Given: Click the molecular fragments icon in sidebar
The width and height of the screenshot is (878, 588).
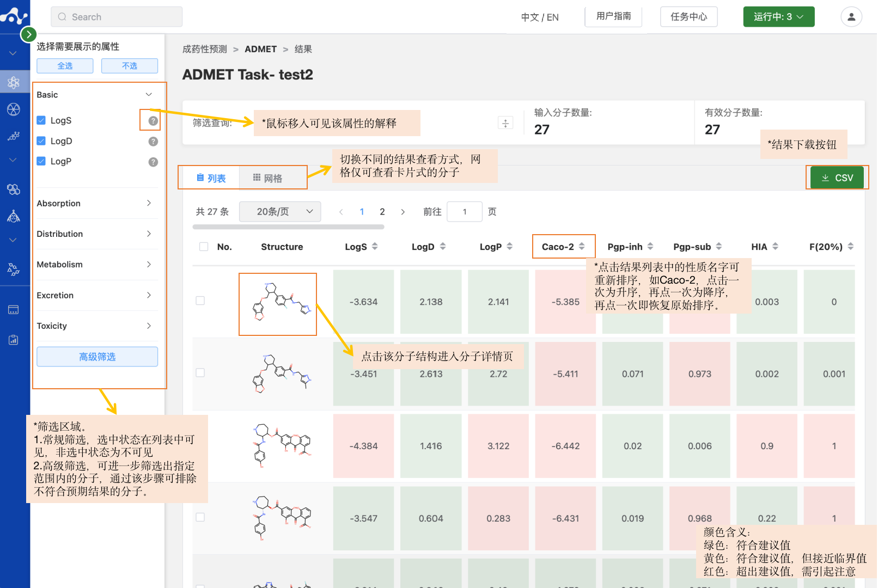Looking at the screenshot, I should point(14,269).
